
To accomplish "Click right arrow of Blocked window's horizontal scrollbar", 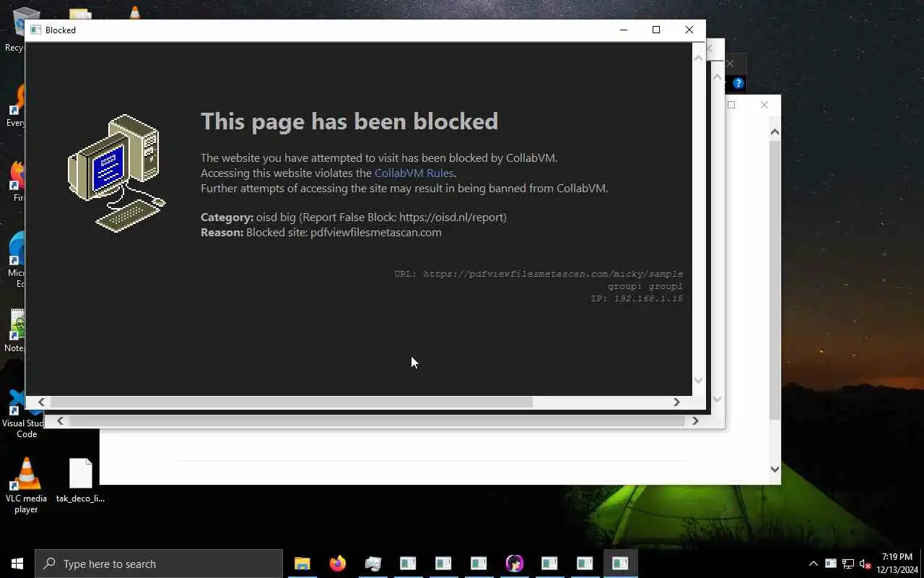I will tap(676, 402).
